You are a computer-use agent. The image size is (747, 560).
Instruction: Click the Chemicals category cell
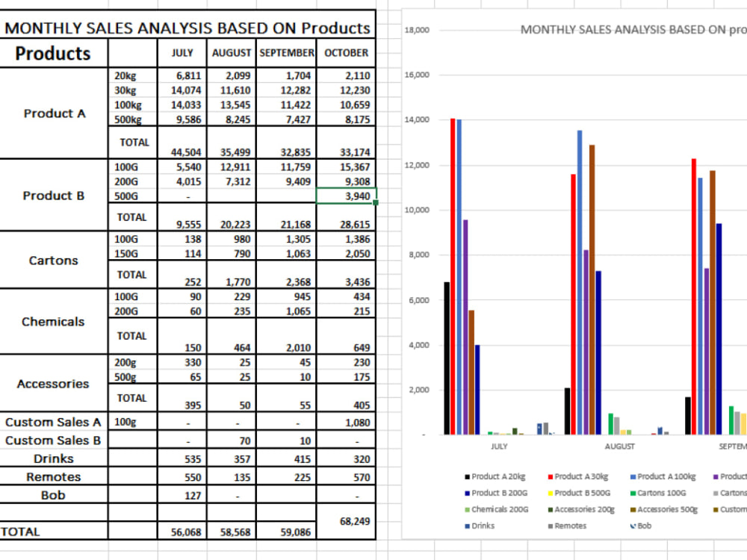54,321
